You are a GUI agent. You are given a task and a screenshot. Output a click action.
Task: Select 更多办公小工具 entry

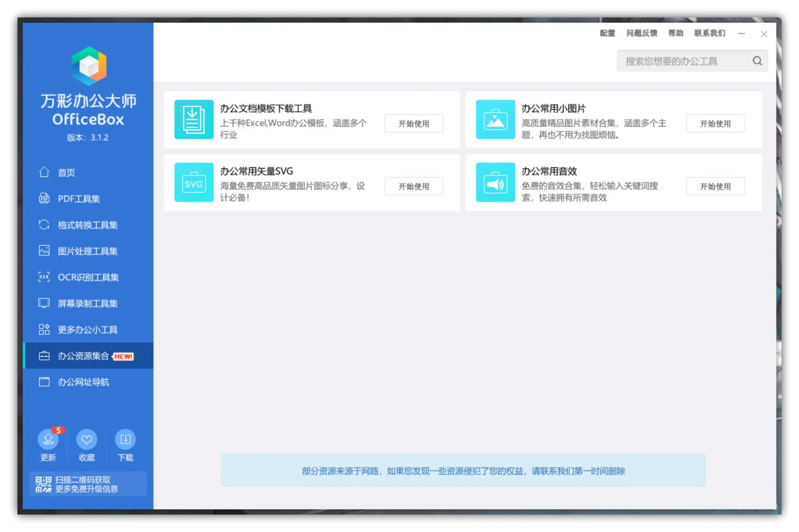(88, 329)
